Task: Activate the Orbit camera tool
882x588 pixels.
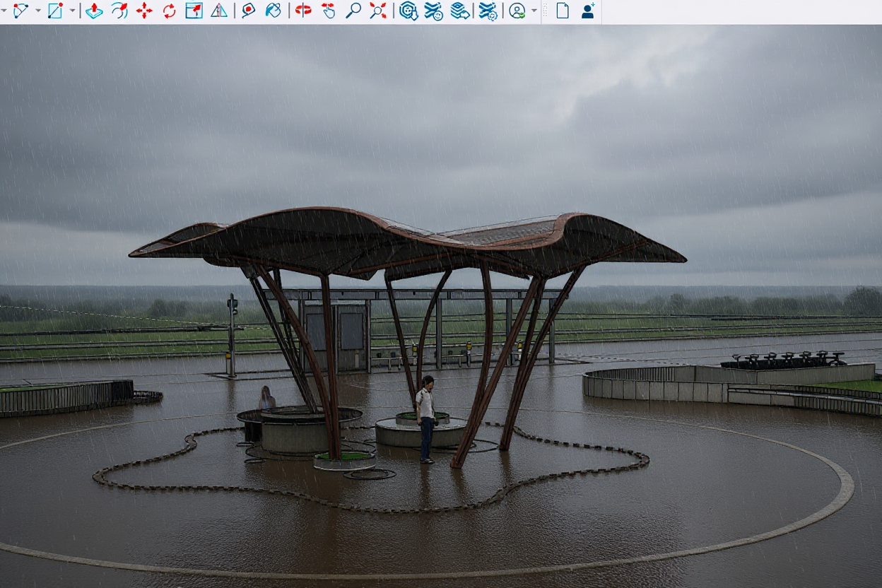Action: 303,11
